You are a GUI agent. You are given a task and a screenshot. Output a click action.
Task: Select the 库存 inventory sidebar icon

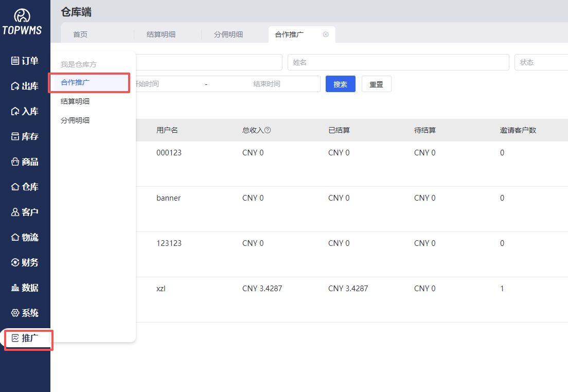click(15, 136)
